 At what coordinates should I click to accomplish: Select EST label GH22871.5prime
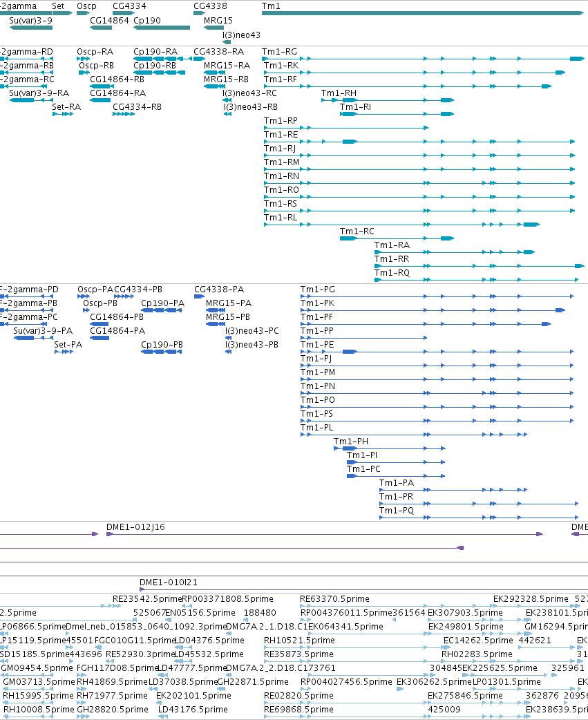pyautogui.click(x=253, y=681)
